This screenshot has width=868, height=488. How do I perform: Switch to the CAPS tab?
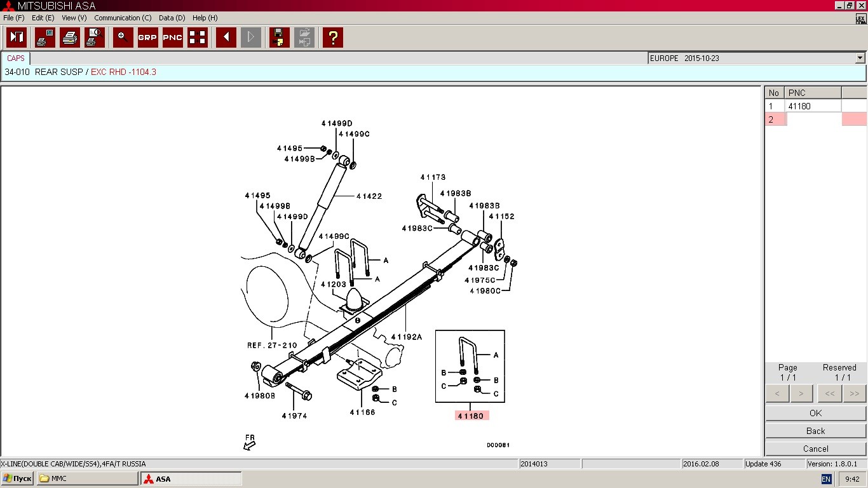[x=16, y=58]
